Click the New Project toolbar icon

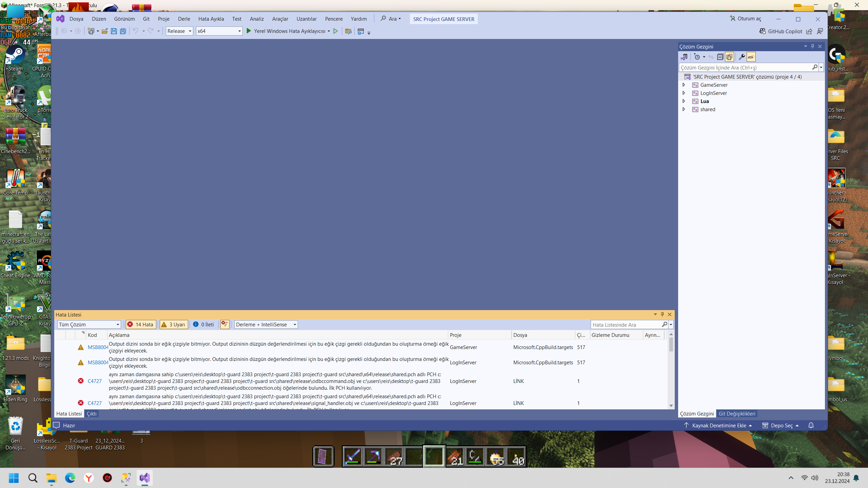91,31
